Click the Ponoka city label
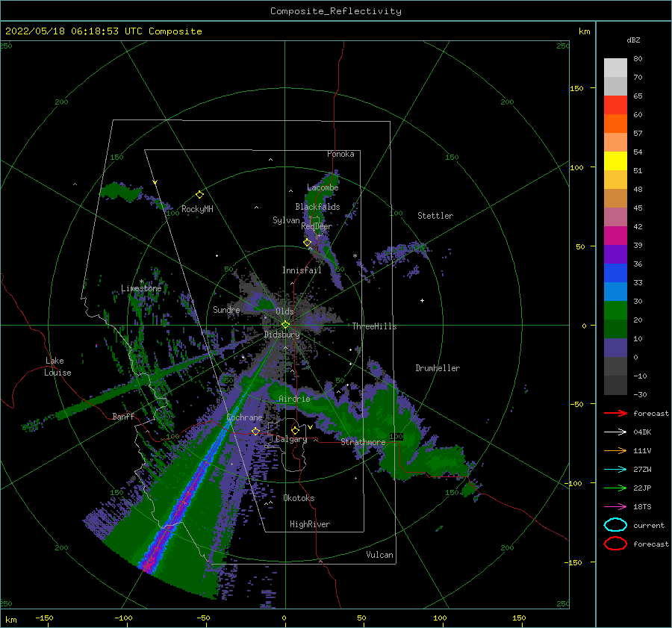672x628 pixels. click(340, 154)
